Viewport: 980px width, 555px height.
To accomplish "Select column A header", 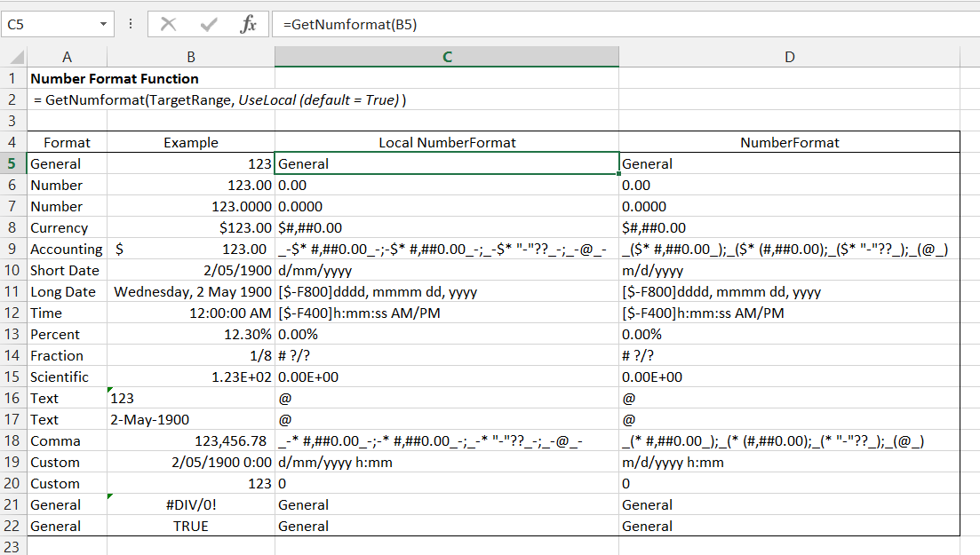I will (x=67, y=57).
